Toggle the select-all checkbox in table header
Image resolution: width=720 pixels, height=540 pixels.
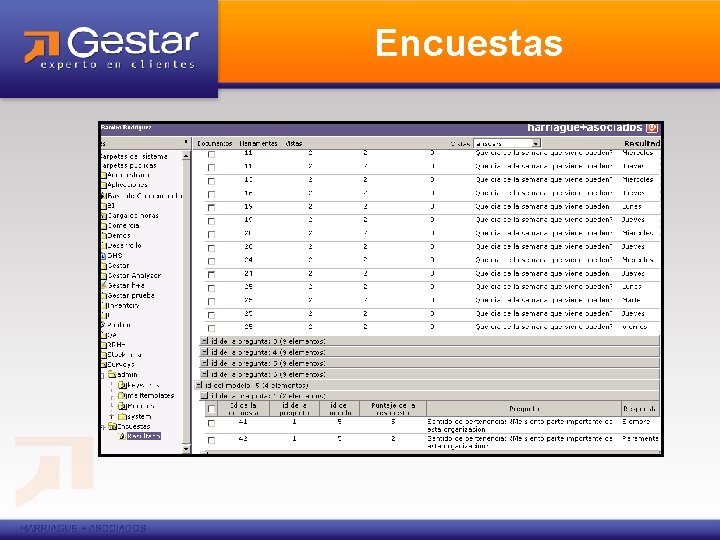click(x=211, y=408)
